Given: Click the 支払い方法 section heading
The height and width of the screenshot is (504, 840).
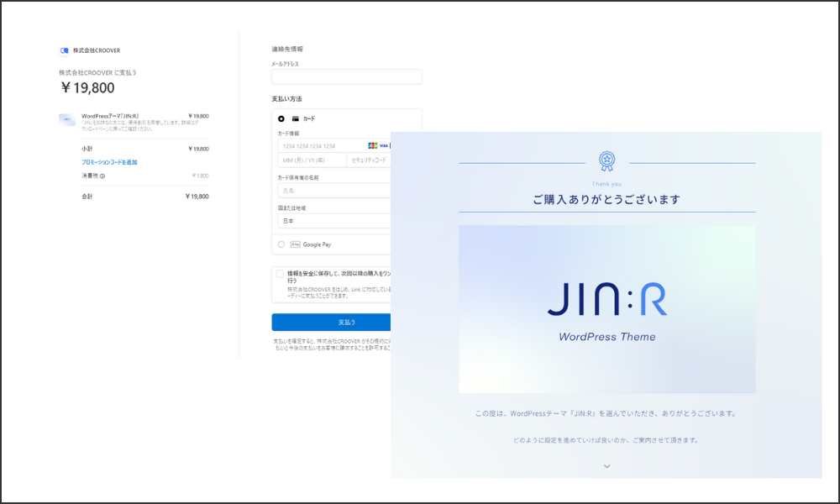Looking at the screenshot, I should (x=286, y=99).
